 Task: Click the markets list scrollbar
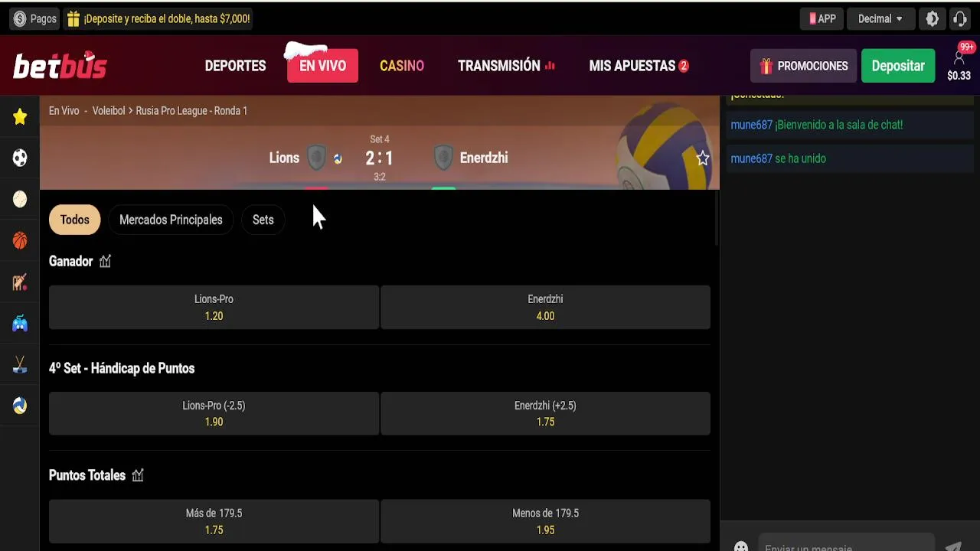click(717, 219)
